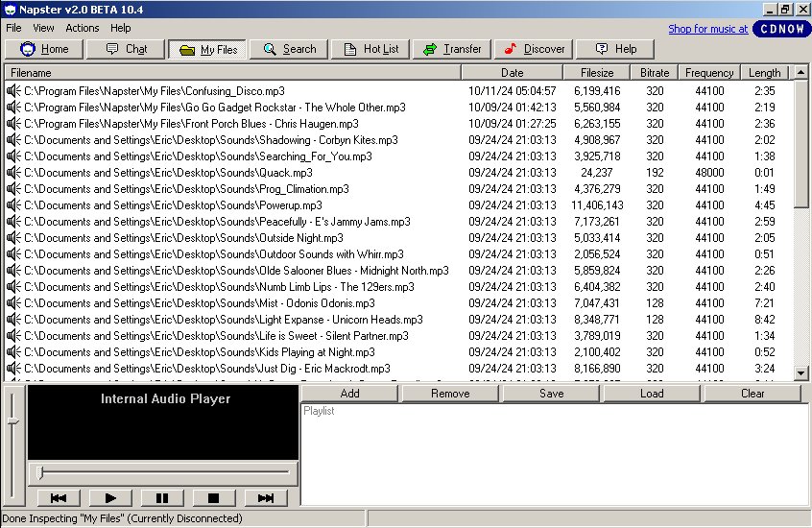Select filesize value 11,406,143
The width and height of the screenshot is (812, 528).
click(x=597, y=205)
